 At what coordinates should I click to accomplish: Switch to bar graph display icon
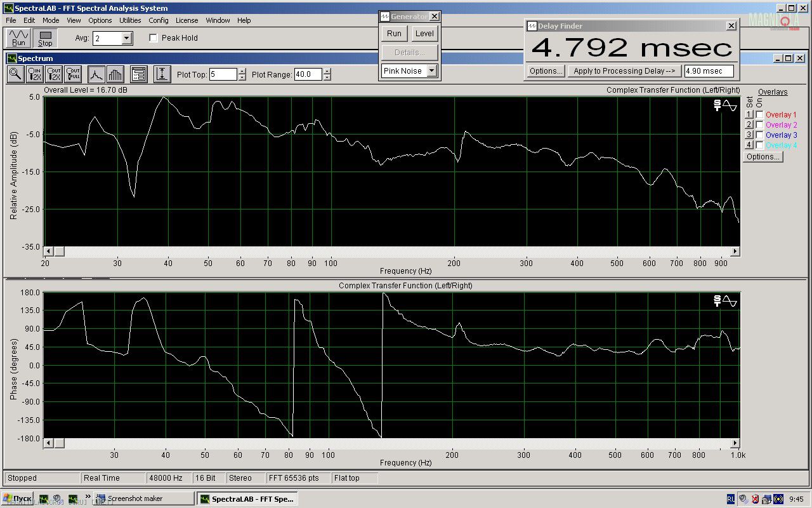tap(115, 74)
